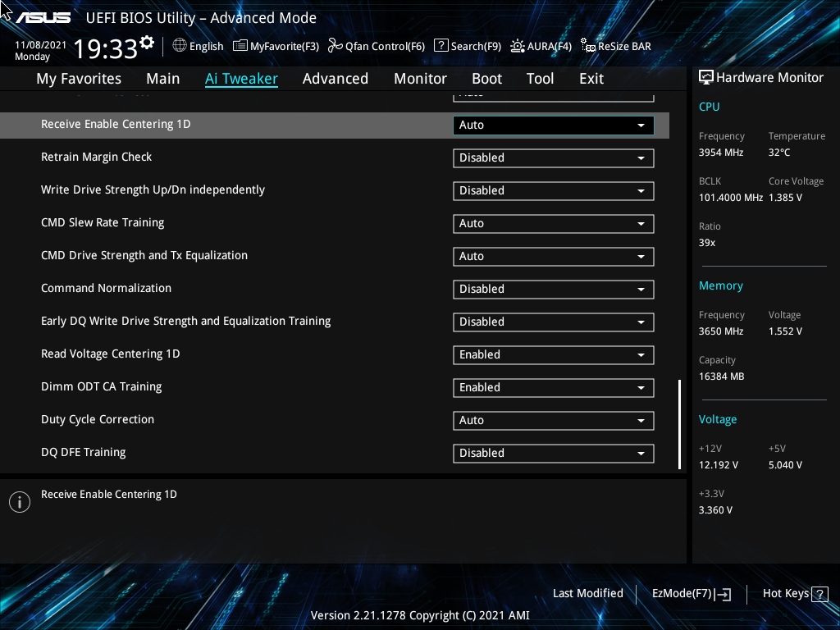Click the date 11/08/2021
This screenshot has width=840, height=630.
(x=41, y=45)
